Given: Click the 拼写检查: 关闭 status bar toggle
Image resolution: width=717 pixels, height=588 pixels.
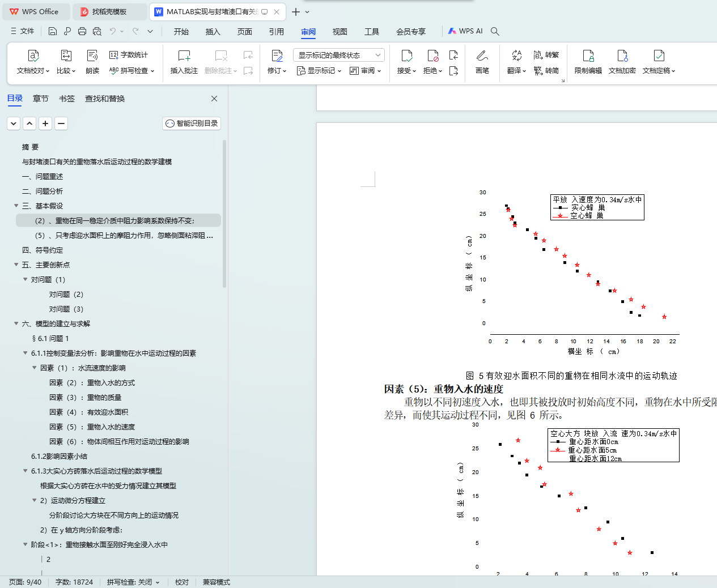Looking at the screenshot, I should (133, 582).
